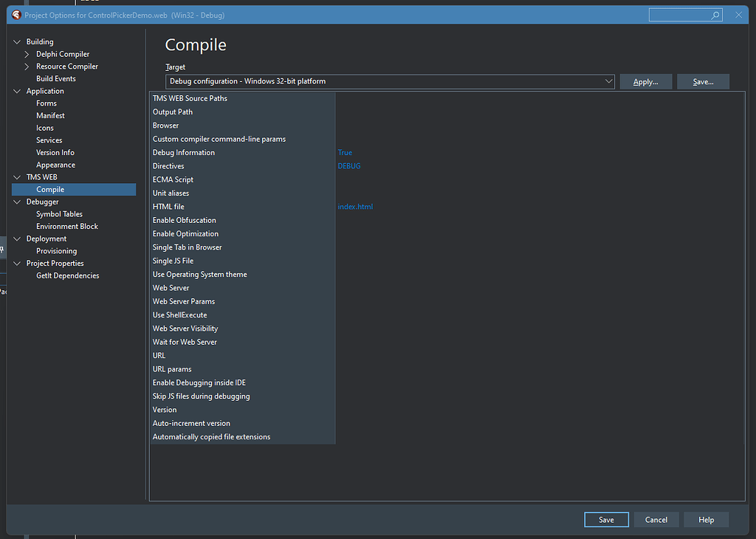Click the True value for Debug Information
The height and width of the screenshot is (539, 756).
(x=343, y=152)
